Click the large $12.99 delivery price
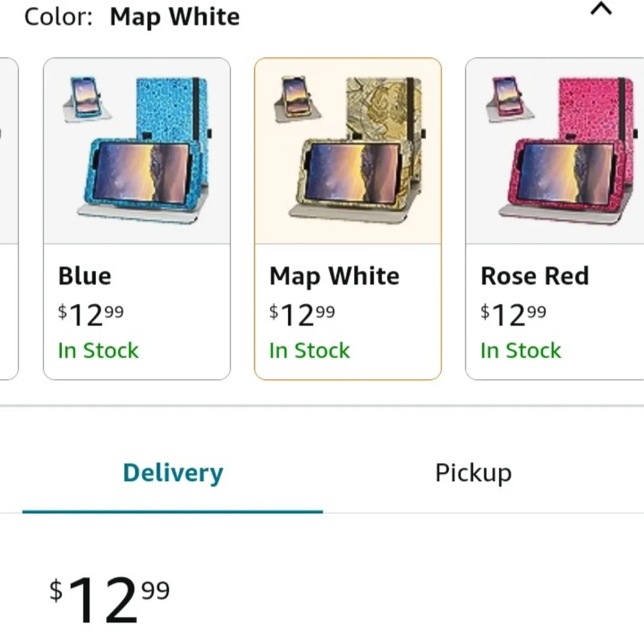Screen dimensions: 644x644 coord(109,598)
